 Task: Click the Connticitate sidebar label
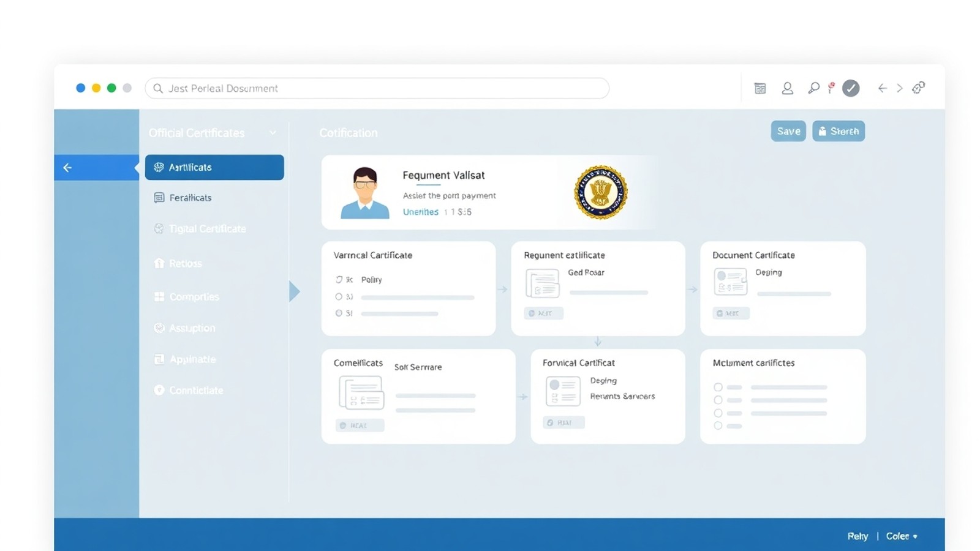pos(196,390)
